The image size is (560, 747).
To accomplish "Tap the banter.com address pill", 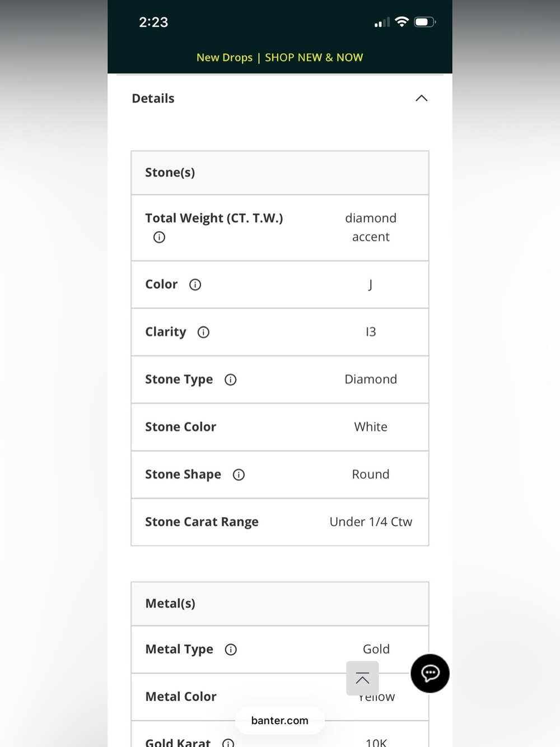I will (x=279, y=720).
